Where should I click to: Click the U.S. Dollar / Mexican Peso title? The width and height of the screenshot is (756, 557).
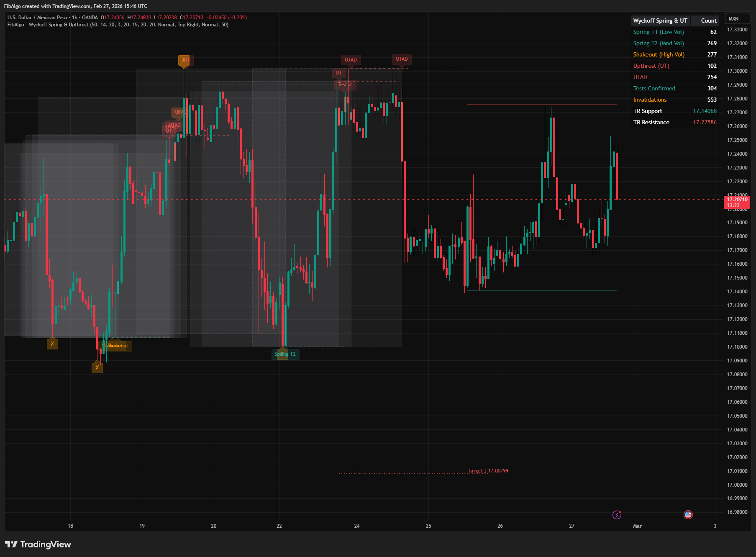tap(37, 18)
